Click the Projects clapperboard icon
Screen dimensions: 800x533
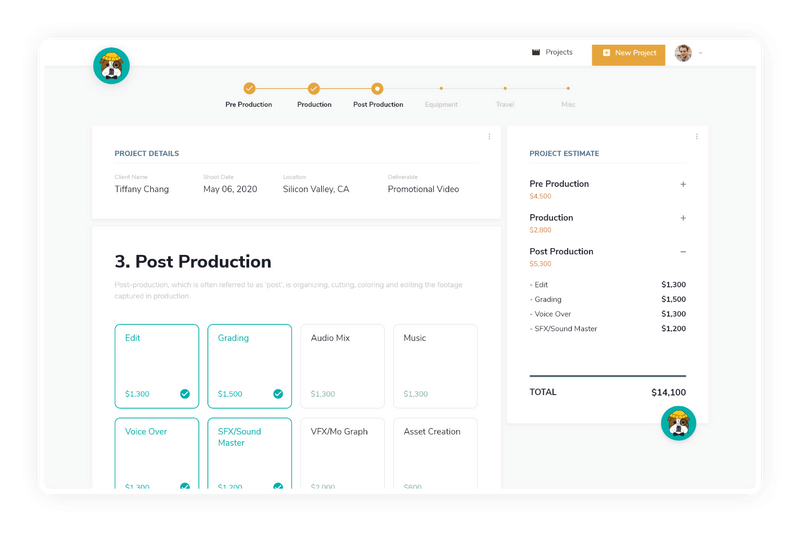(536, 52)
